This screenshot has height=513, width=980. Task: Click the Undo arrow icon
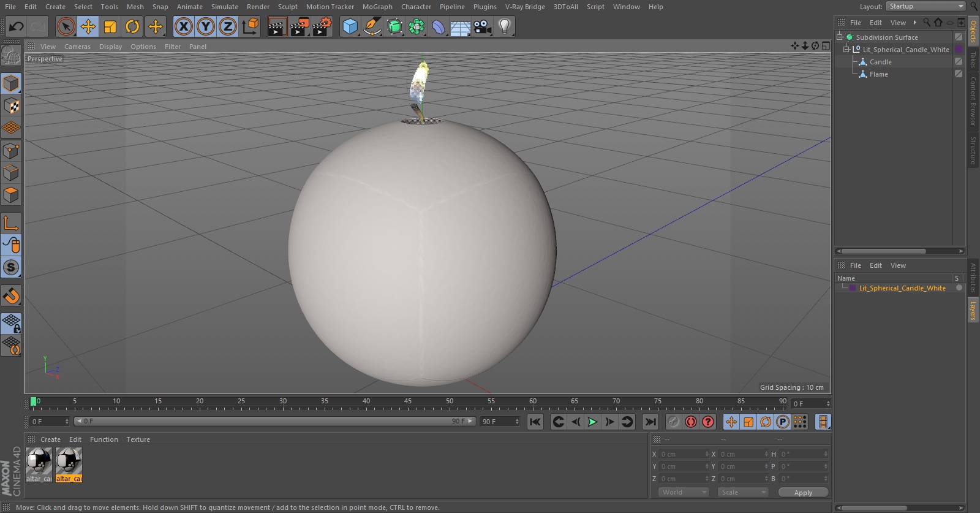click(x=17, y=26)
